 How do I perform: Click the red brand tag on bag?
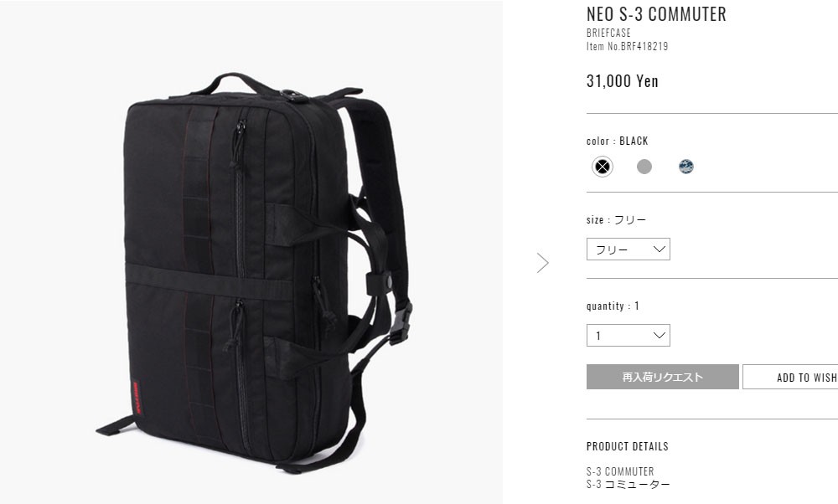click(x=136, y=398)
